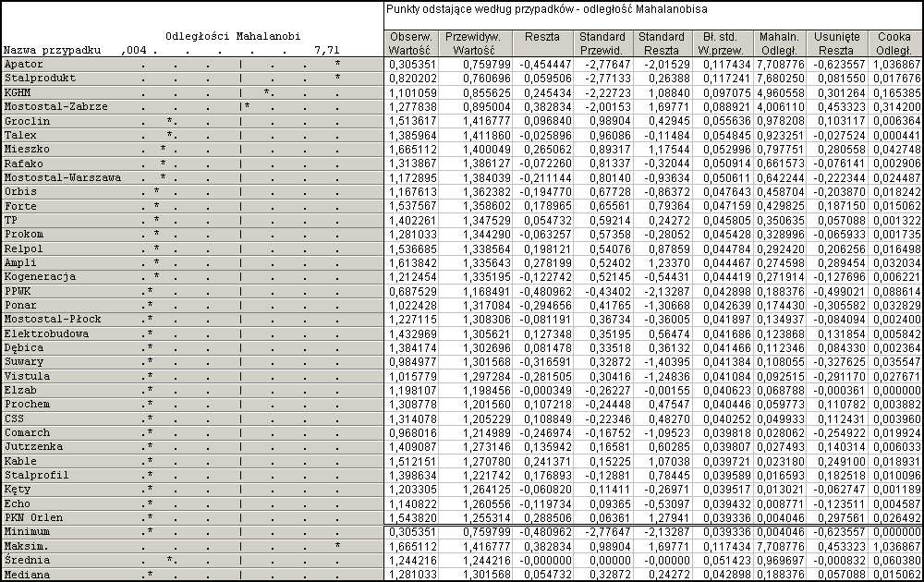This screenshot has width=924, height=582.
Task: Click the 'Punkty odstające według przypadków' table title
Action: pyautogui.click(x=546, y=9)
